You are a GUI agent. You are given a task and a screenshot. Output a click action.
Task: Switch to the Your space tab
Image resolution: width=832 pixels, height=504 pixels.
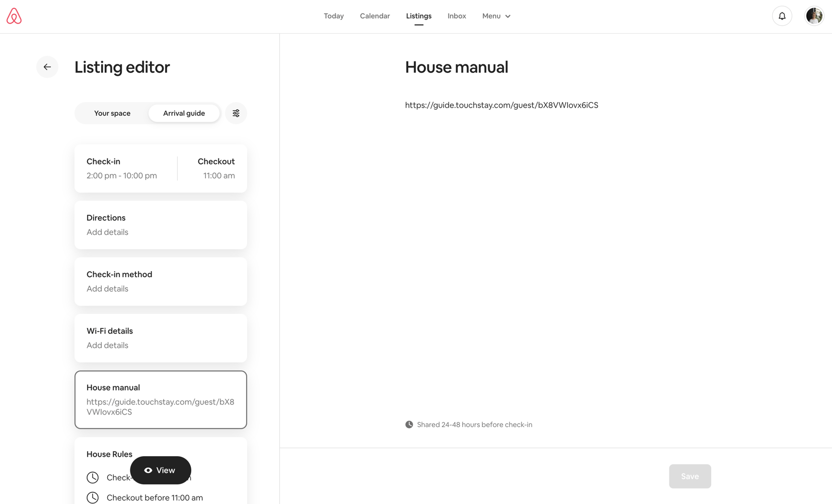pos(112,113)
